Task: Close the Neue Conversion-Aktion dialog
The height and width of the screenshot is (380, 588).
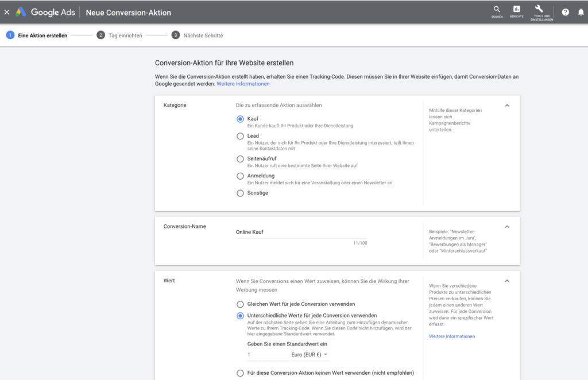Action: click(x=7, y=12)
